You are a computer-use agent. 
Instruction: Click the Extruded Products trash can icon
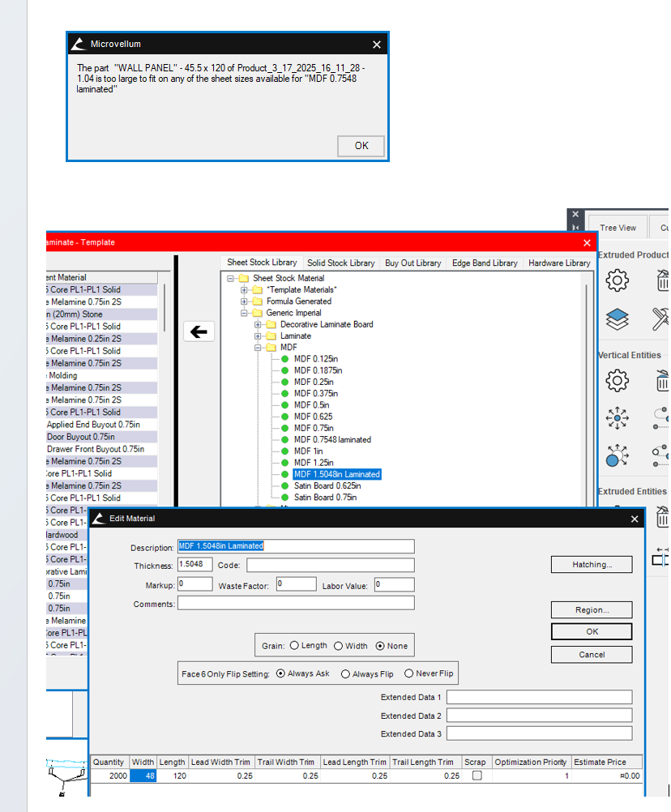tap(663, 280)
